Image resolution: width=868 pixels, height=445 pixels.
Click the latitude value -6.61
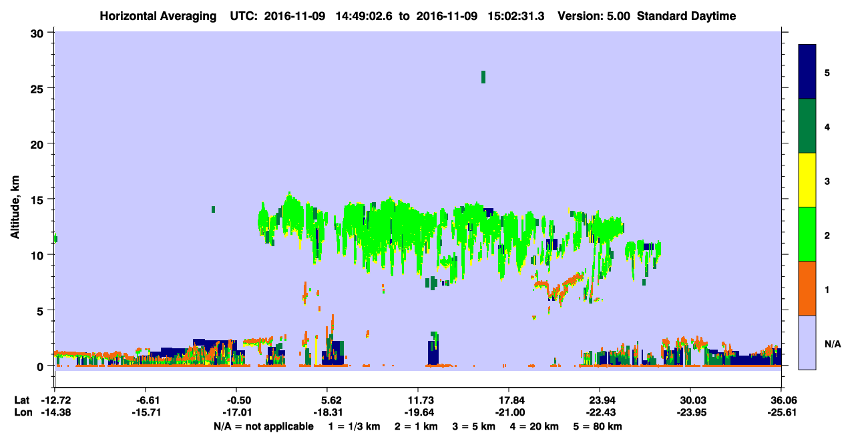(146, 400)
